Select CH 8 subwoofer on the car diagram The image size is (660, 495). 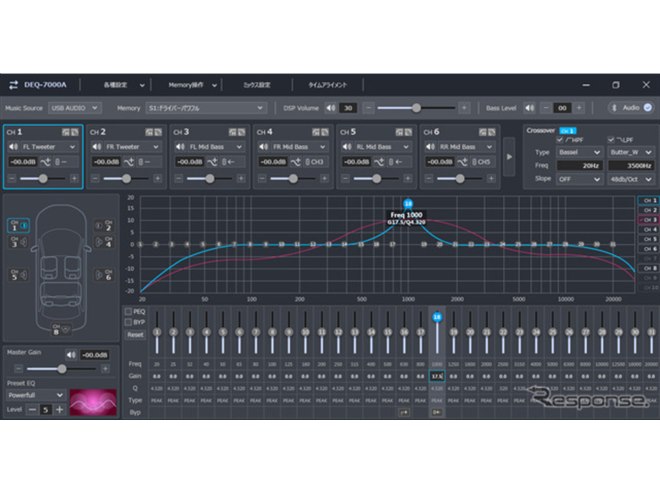tap(61, 330)
